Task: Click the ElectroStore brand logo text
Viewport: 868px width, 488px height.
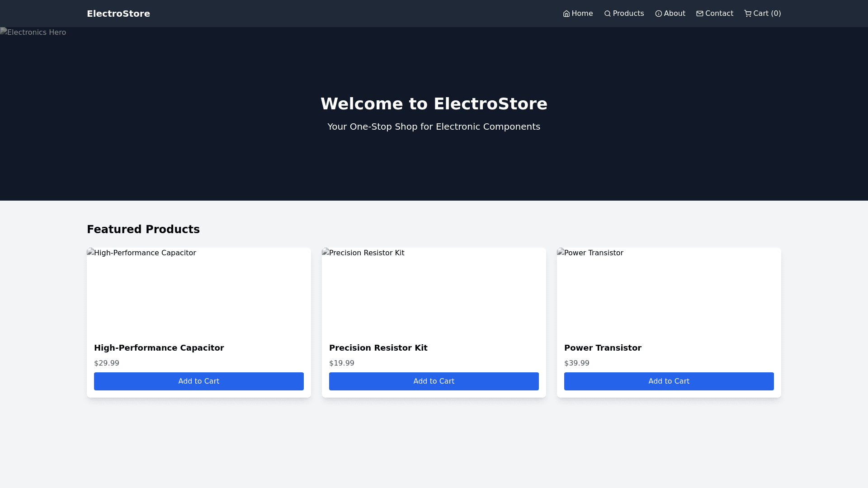Action: (118, 14)
